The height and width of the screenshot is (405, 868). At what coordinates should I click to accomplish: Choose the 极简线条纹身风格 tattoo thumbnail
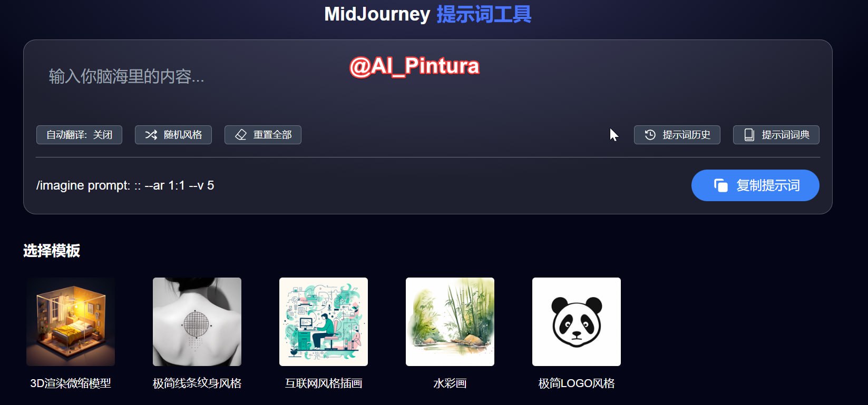[197, 322]
